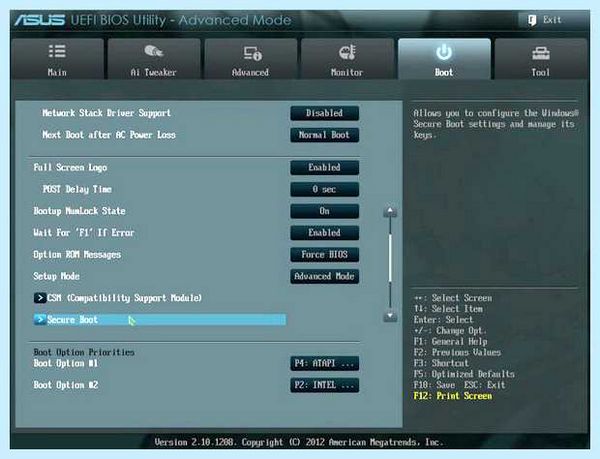The width and height of the screenshot is (600, 459).
Task: Open the Monitor tab
Action: click(x=347, y=59)
